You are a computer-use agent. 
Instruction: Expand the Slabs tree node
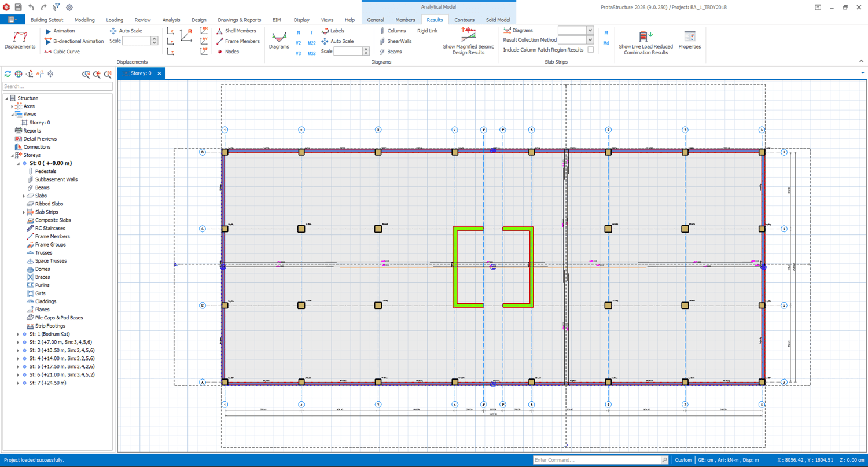point(24,196)
